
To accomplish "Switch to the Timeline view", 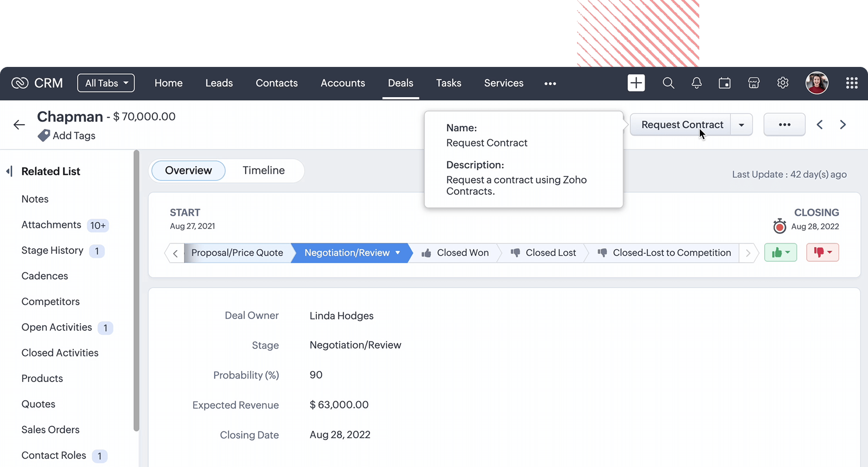I will click(264, 170).
